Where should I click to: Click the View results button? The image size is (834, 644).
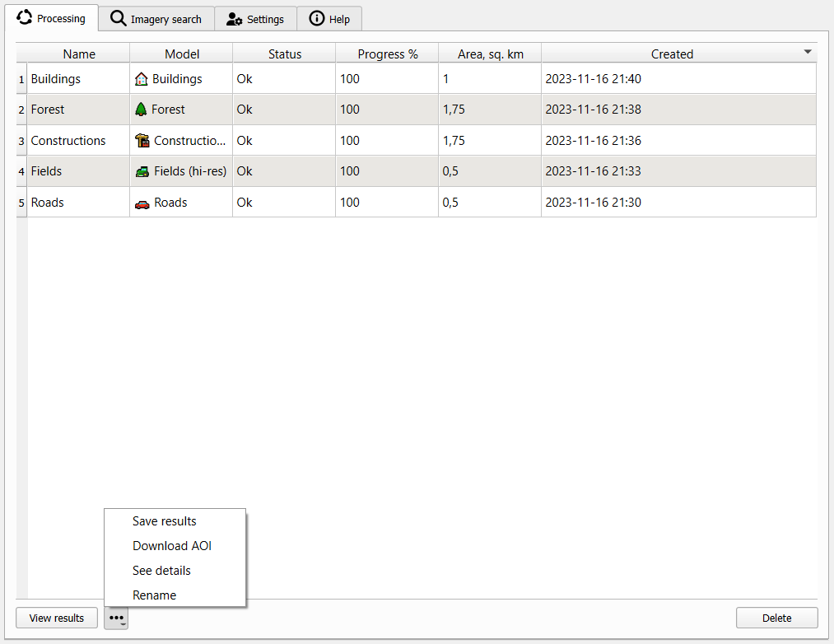click(x=57, y=618)
